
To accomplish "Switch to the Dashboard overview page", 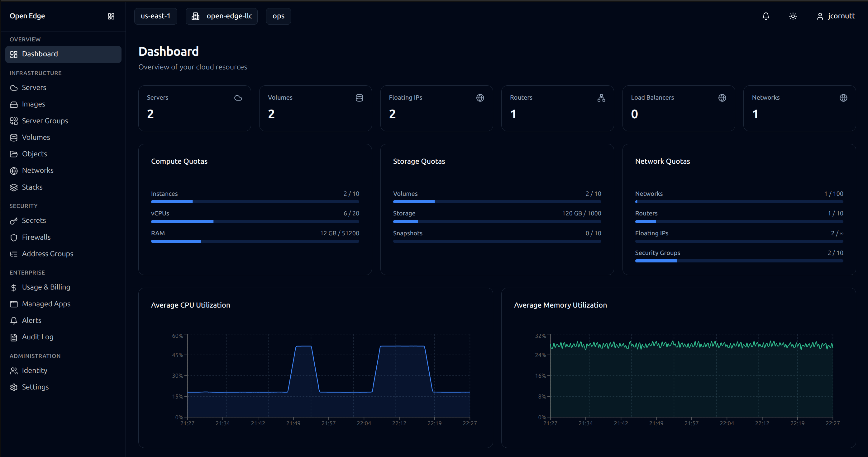I will pyautogui.click(x=40, y=54).
